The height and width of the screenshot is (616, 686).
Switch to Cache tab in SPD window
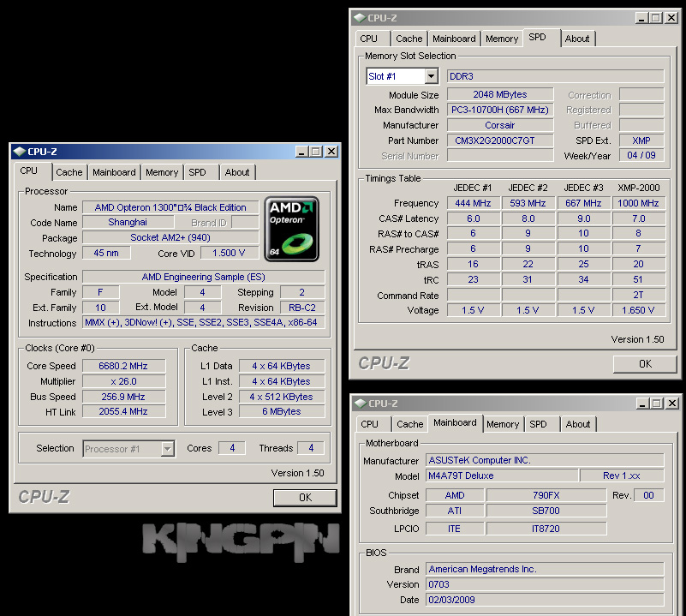pyautogui.click(x=409, y=39)
